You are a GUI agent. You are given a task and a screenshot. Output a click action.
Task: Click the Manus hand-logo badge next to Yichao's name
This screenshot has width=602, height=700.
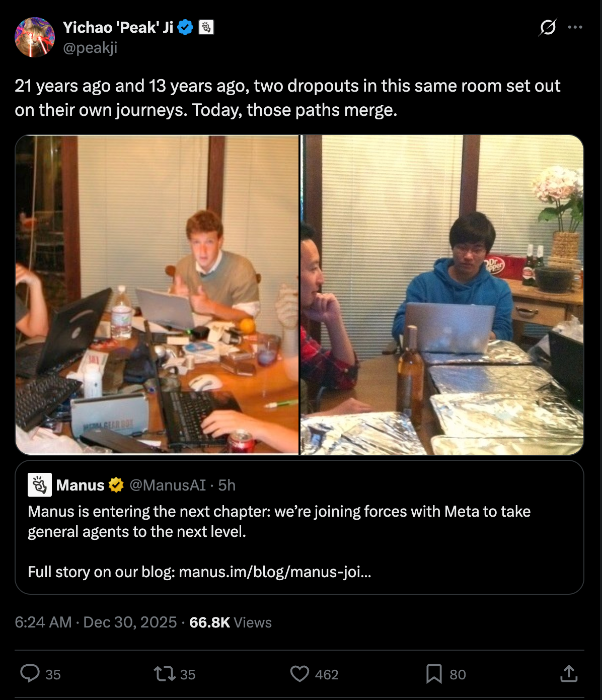207,27
